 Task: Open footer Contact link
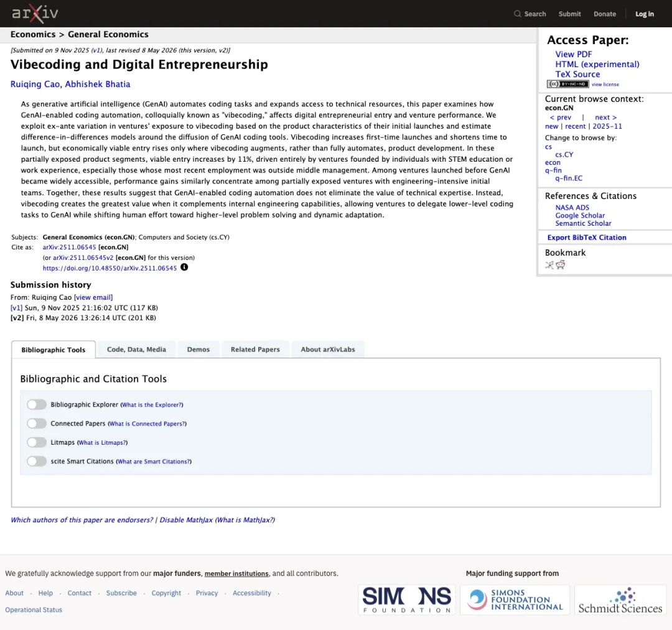[79, 593]
